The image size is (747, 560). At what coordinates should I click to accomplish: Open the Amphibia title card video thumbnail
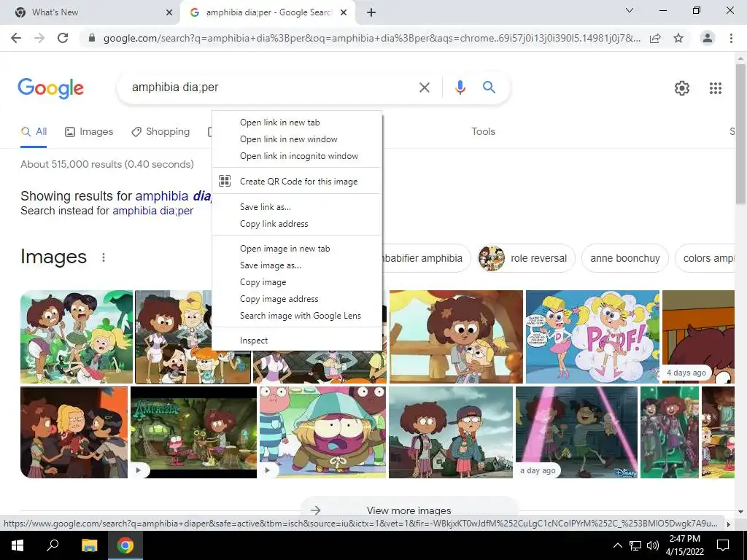[193, 432]
